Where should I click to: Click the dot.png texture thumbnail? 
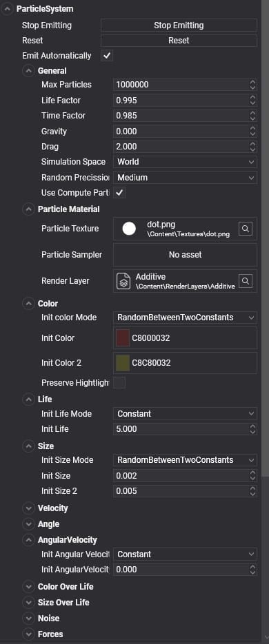coord(129,229)
